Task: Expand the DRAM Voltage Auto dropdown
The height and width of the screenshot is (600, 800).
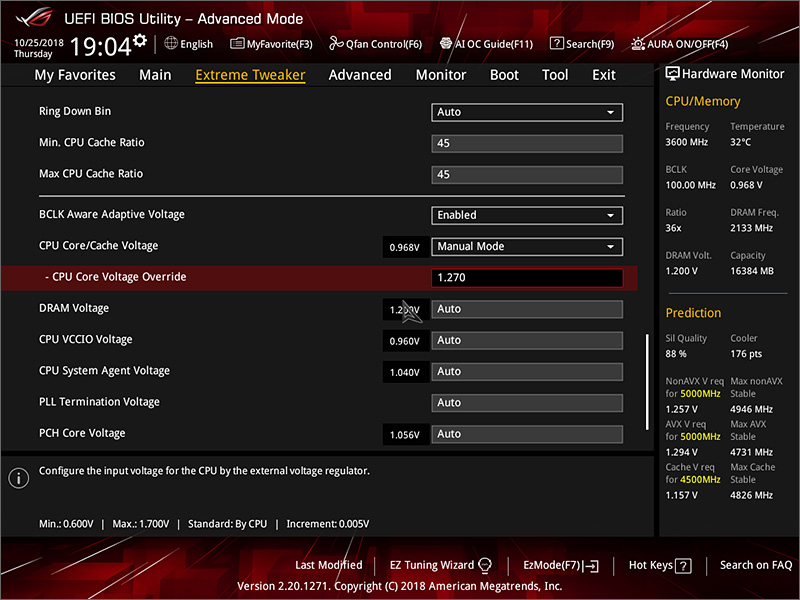Action: point(527,308)
